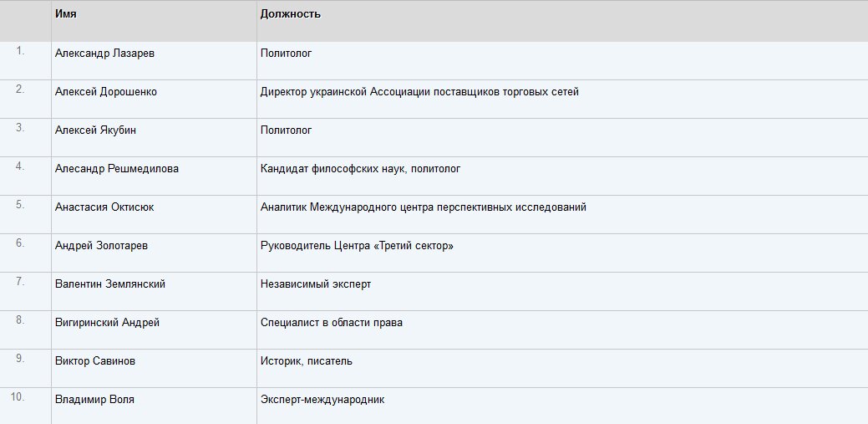Select the Вигиринский Андрей entry
Screen dimensions: 868x424
(x=108, y=323)
